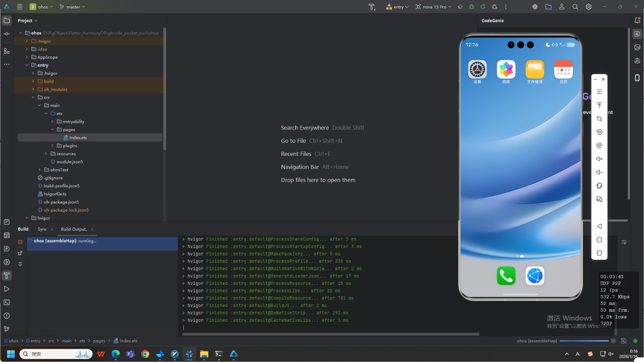Open the more actions vertical dots menu

click(x=506, y=7)
